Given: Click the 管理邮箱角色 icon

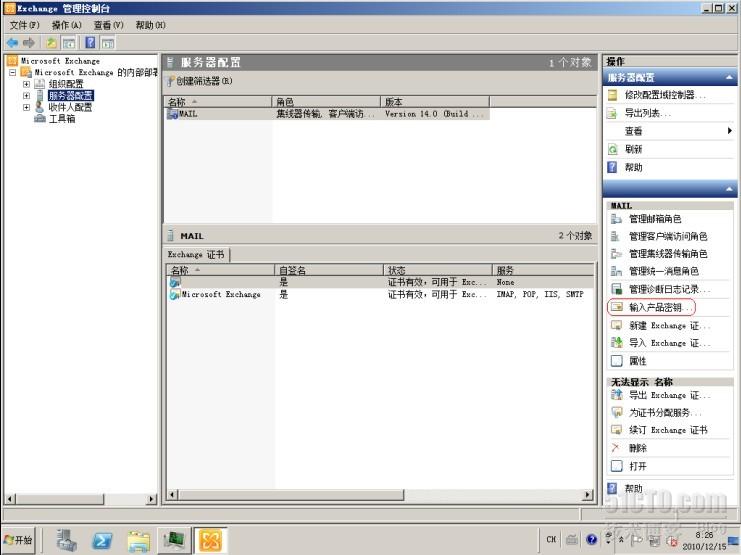Looking at the screenshot, I should (x=616, y=219).
